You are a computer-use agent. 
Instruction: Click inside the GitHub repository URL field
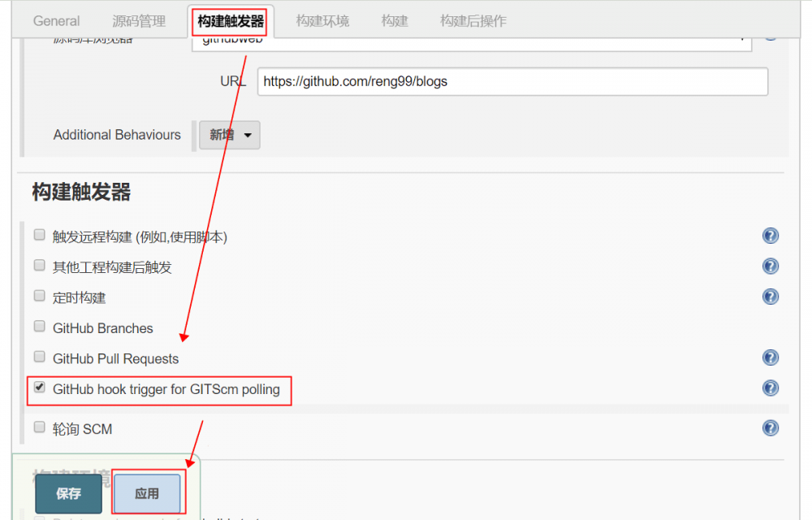(512, 81)
